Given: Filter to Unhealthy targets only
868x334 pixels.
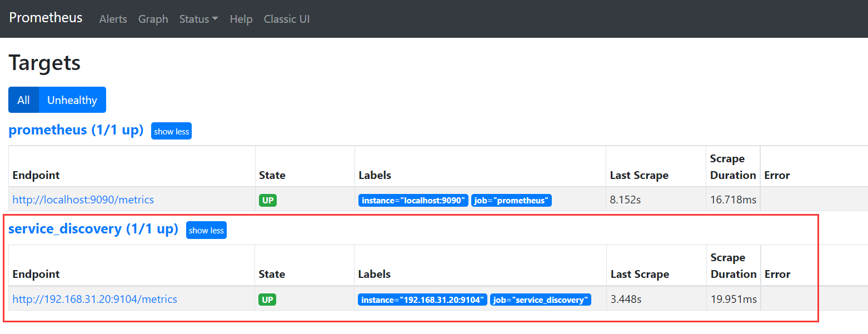Looking at the screenshot, I should point(72,100).
